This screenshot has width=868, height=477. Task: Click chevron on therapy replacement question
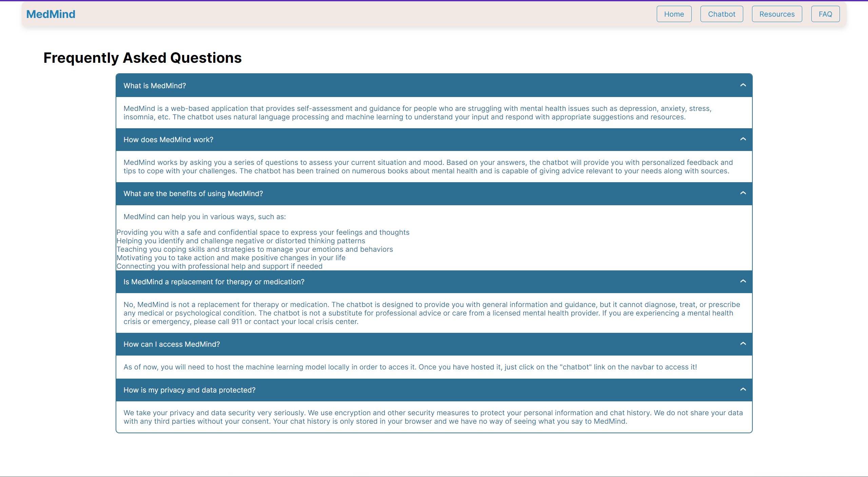point(743,281)
